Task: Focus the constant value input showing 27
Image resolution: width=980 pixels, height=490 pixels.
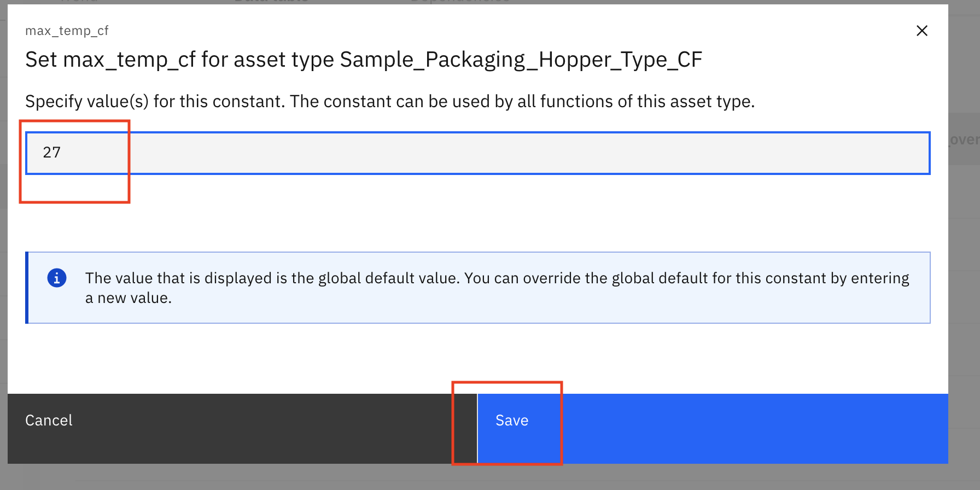Action: 478,153
